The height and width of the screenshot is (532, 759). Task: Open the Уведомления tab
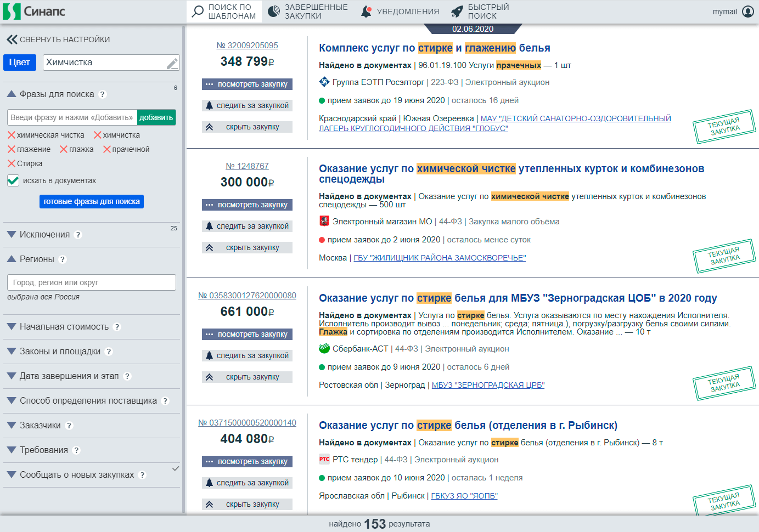[400, 12]
